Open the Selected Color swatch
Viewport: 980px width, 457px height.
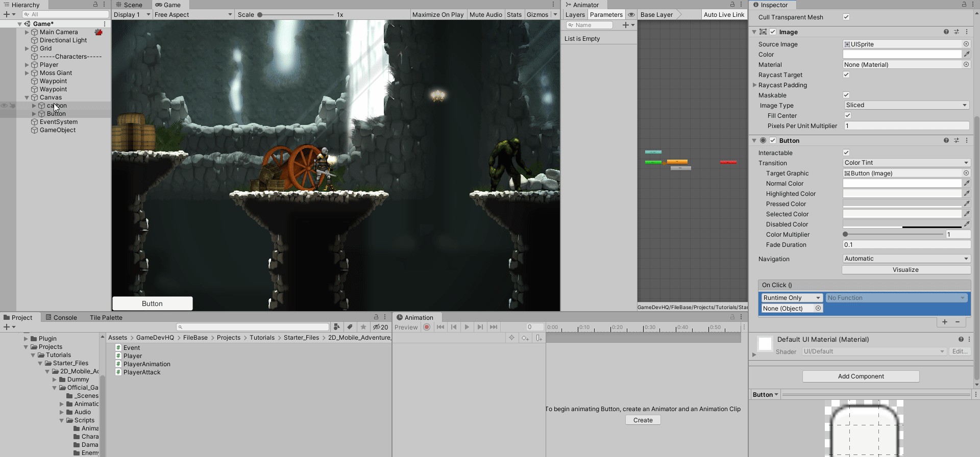(x=902, y=214)
